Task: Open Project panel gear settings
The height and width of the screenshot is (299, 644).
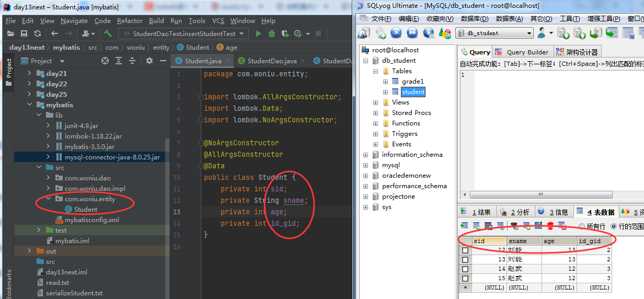Action: click(x=149, y=61)
